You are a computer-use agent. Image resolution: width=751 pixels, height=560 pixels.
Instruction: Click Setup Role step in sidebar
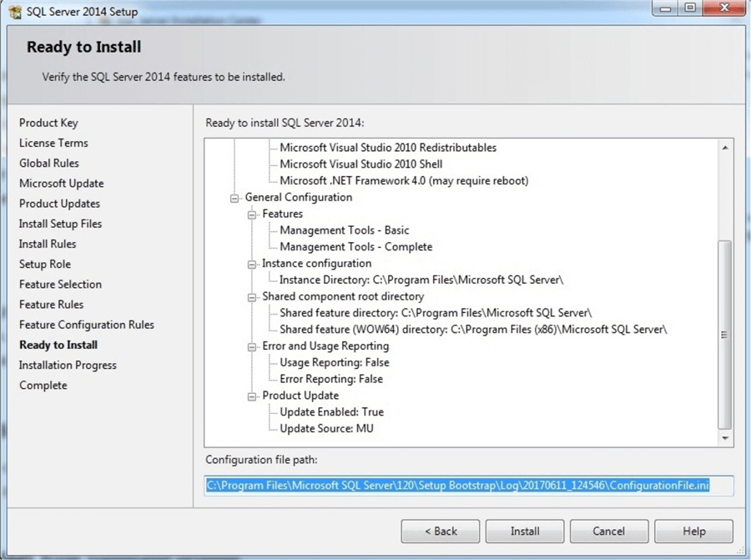45,264
